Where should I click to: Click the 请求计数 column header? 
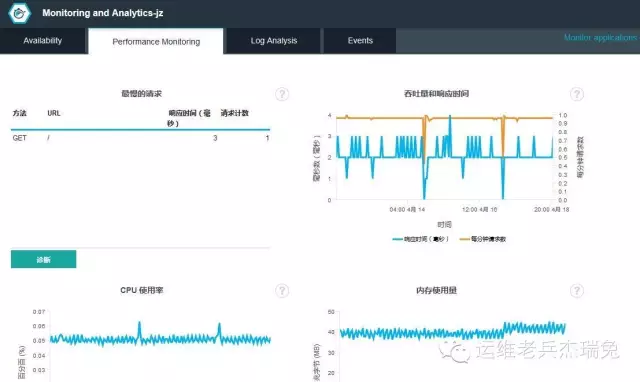pos(235,113)
